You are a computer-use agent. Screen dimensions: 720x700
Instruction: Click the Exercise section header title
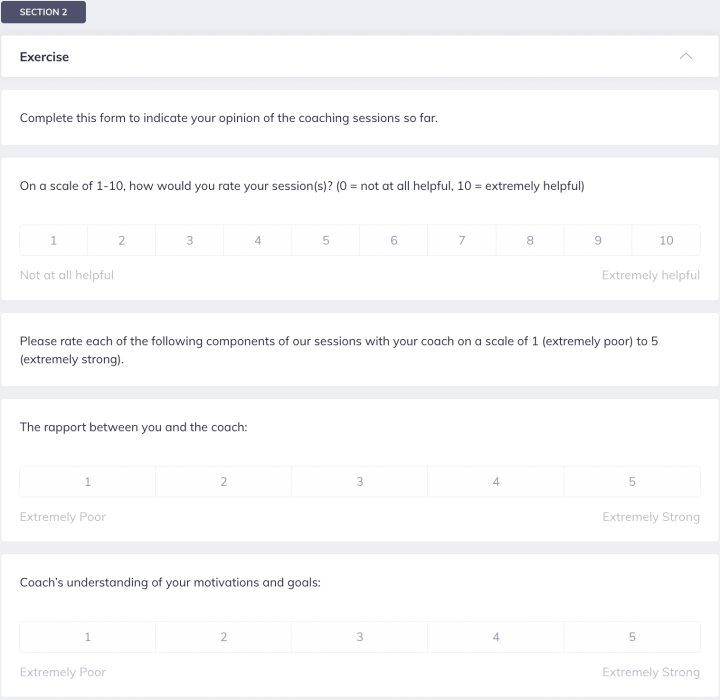click(45, 57)
